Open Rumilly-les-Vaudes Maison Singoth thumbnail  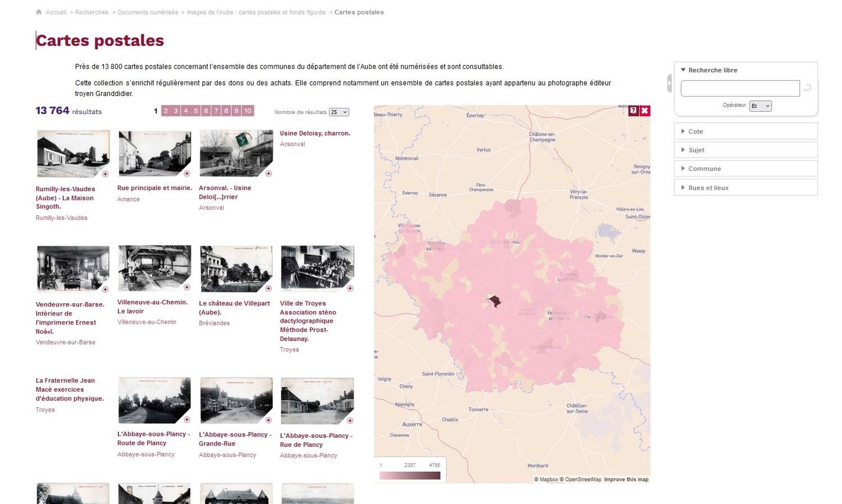73,154
